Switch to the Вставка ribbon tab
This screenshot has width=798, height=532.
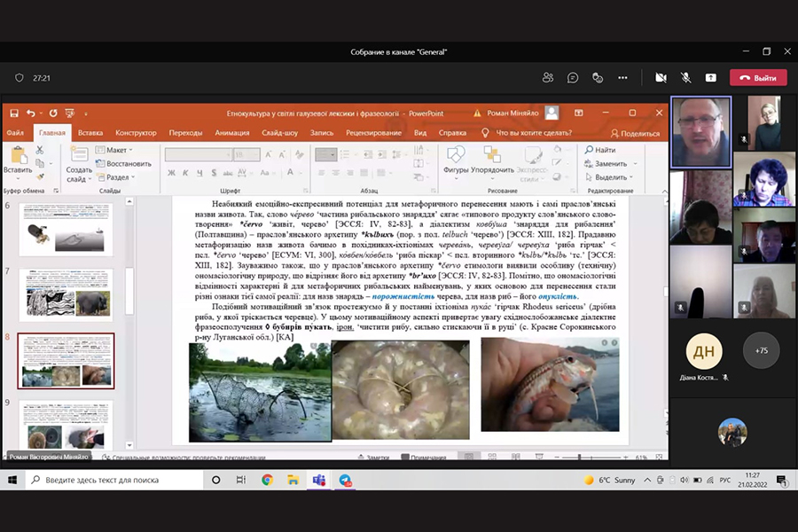[x=90, y=133]
